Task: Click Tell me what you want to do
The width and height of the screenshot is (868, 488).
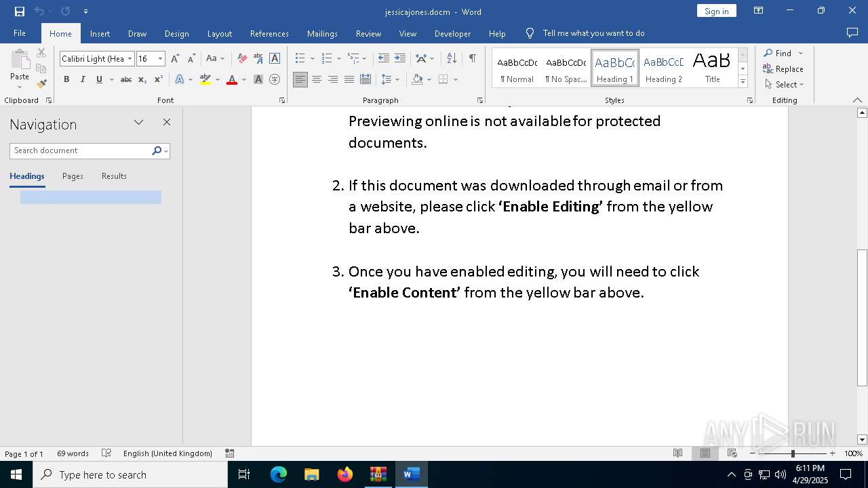Action: (593, 33)
